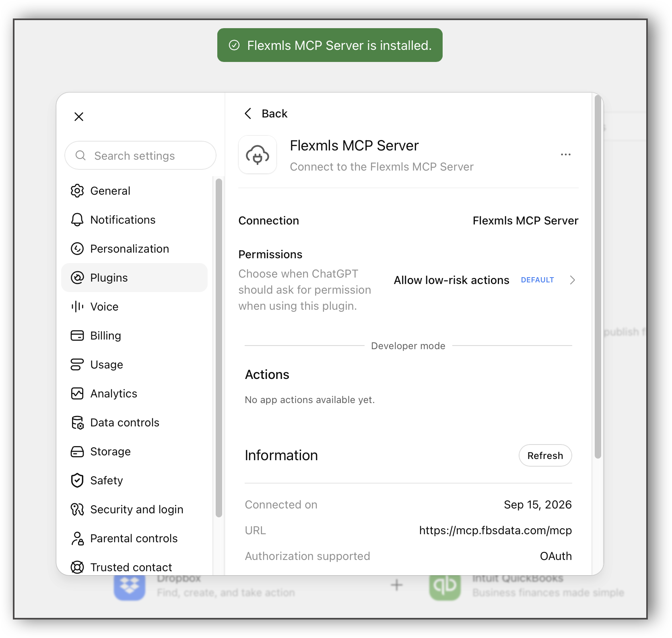Click the sidebar's vertical scrollbar
The width and height of the screenshot is (672, 638).
[219, 348]
